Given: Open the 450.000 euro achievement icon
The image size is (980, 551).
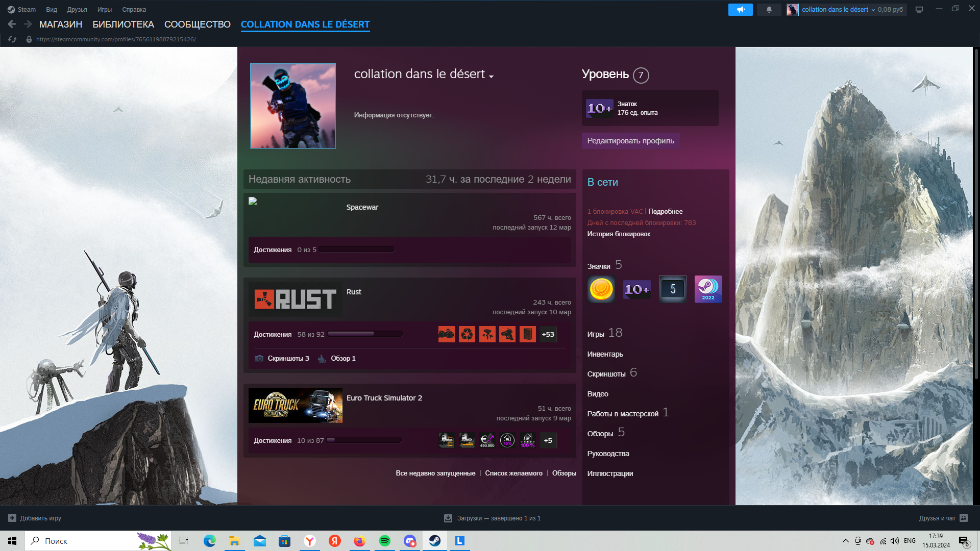Looking at the screenshot, I should [x=487, y=440].
